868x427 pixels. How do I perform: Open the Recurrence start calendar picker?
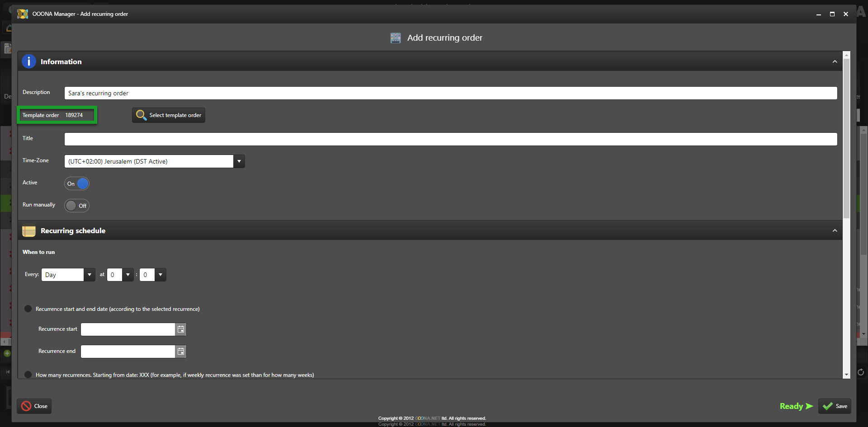tap(181, 329)
